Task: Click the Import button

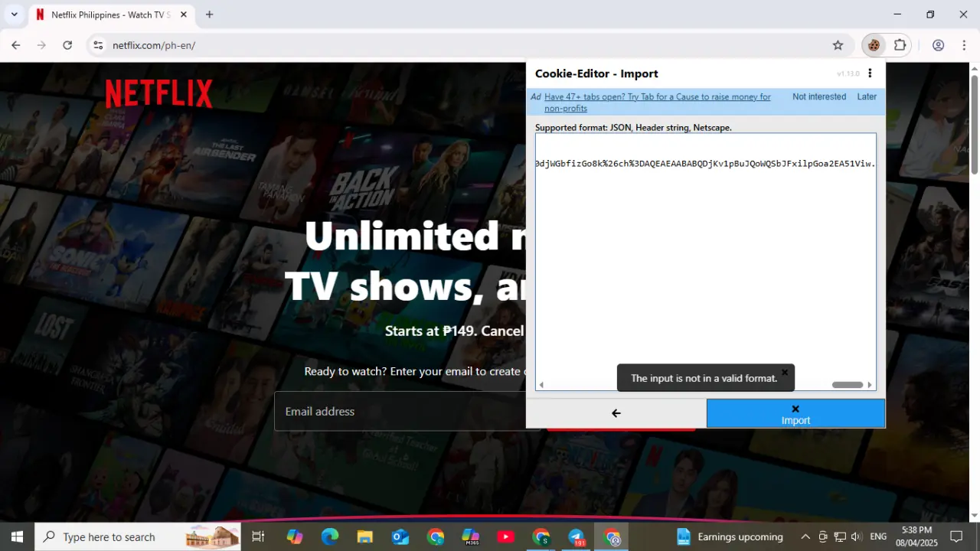Action: pyautogui.click(x=795, y=413)
